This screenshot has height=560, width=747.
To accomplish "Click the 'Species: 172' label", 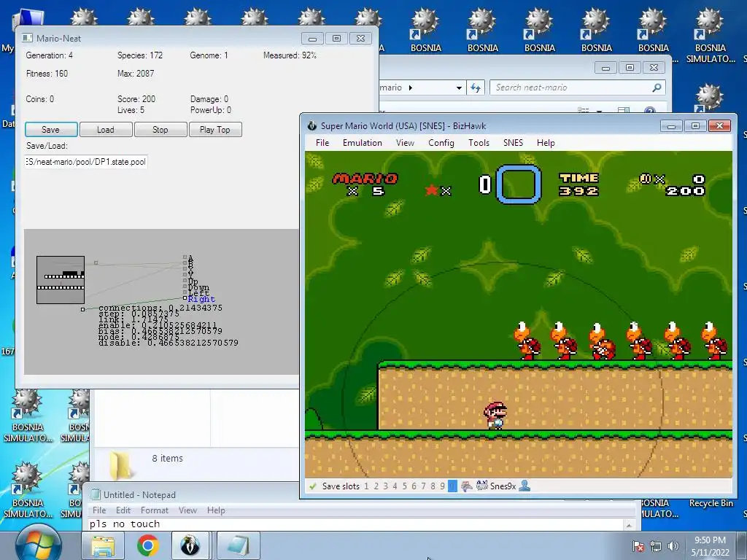I will 140,55.
